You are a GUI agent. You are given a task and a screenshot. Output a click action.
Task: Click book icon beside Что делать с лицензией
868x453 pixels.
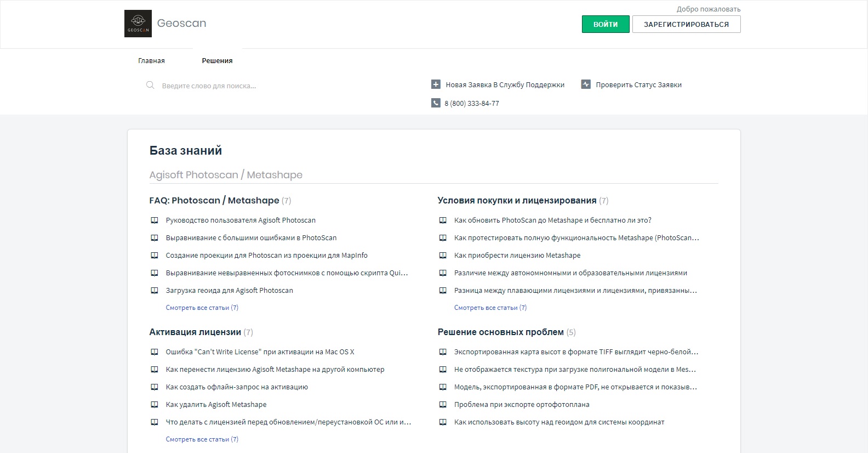click(155, 422)
